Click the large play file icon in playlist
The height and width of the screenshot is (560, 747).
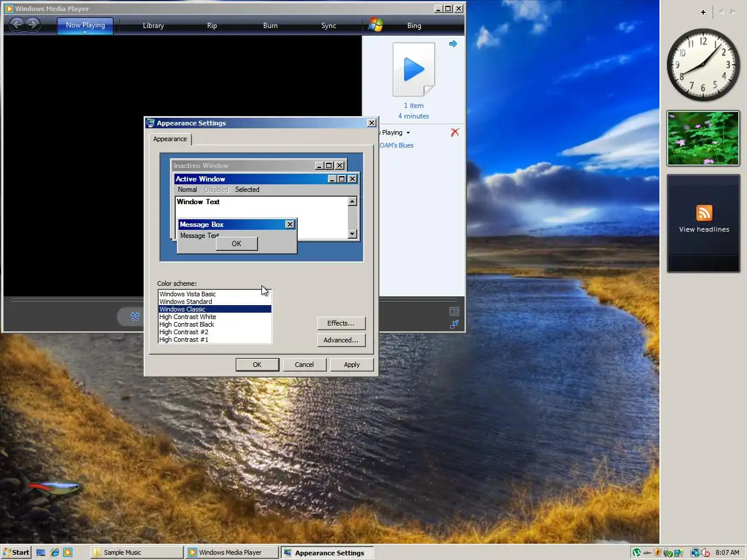tap(414, 69)
